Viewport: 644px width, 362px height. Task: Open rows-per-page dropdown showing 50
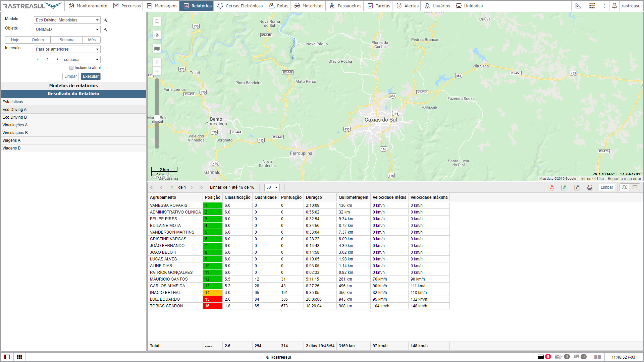pyautogui.click(x=272, y=187)
